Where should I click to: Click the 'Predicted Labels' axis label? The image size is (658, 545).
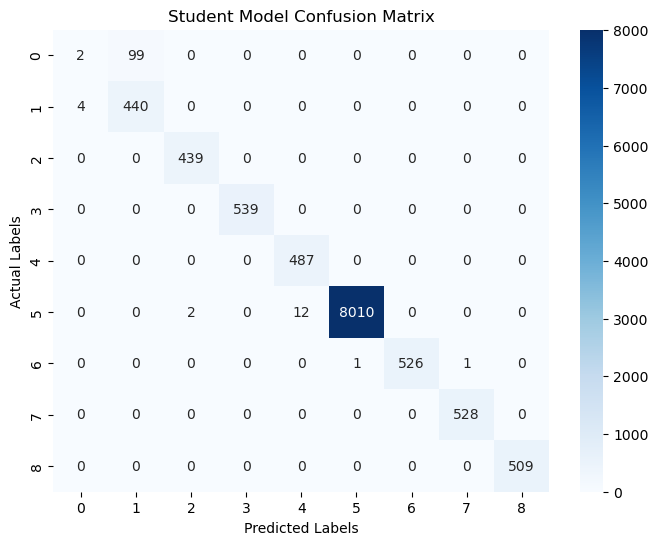tap(301, 527)
